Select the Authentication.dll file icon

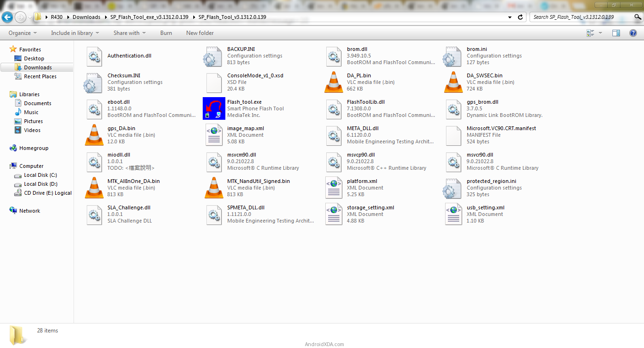coord(94,56)
